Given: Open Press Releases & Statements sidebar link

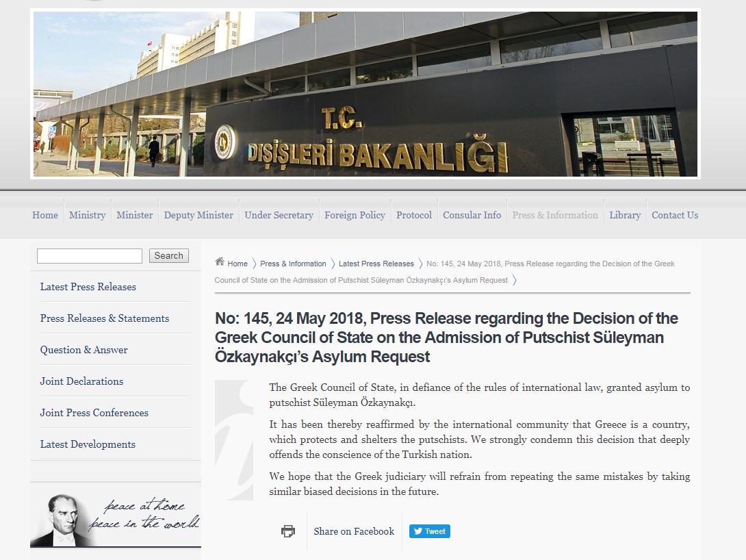Looking at the screenshot, I should [x=105, y=318].
